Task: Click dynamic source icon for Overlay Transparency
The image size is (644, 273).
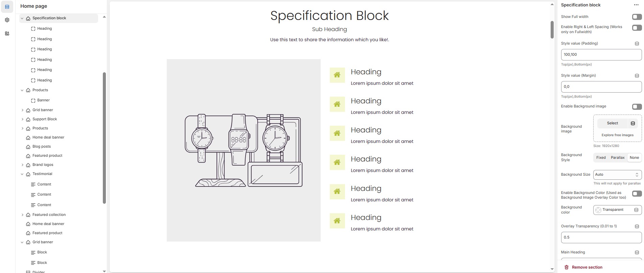Action: click(637, 226)
